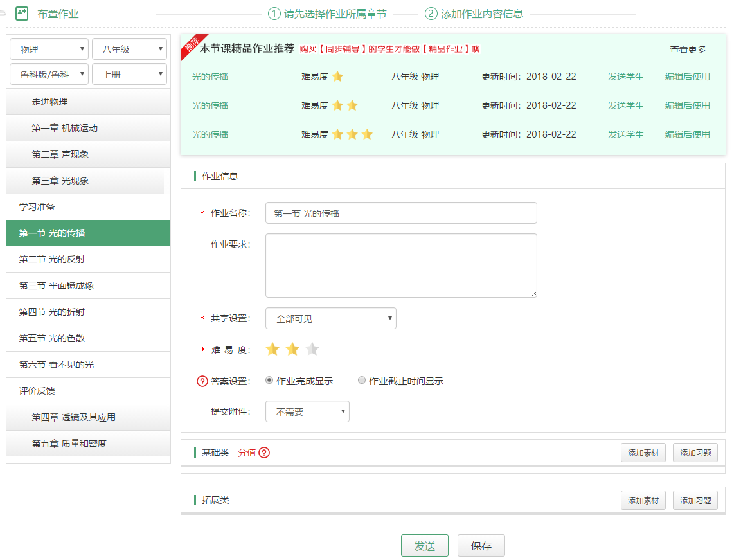Screen dimensions: 732x560
Task: Collapse 第三章 光现象 chapter
Action: (88, 180)
